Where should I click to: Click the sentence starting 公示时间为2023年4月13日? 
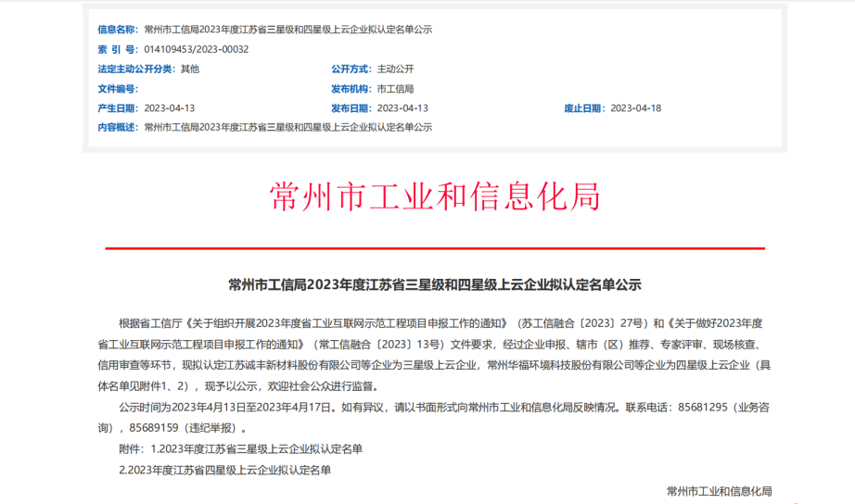click(435, 418)
